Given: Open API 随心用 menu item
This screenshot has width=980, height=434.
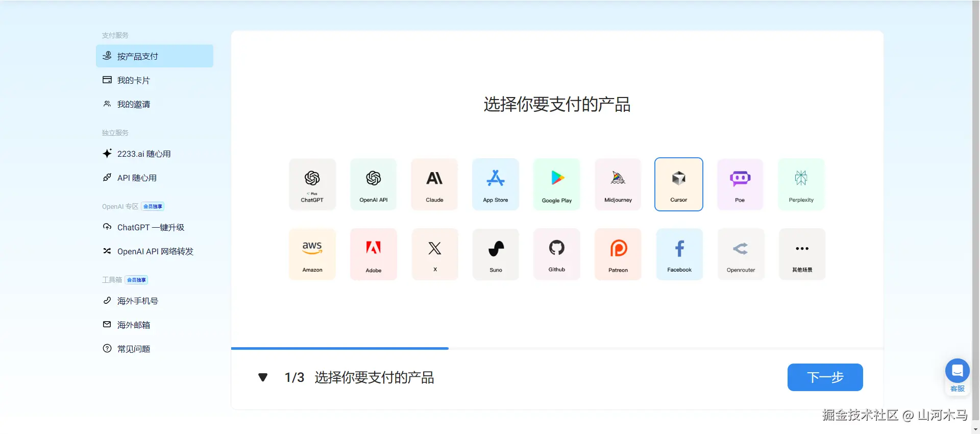Looking at the screenshot, I should (155, 178).
